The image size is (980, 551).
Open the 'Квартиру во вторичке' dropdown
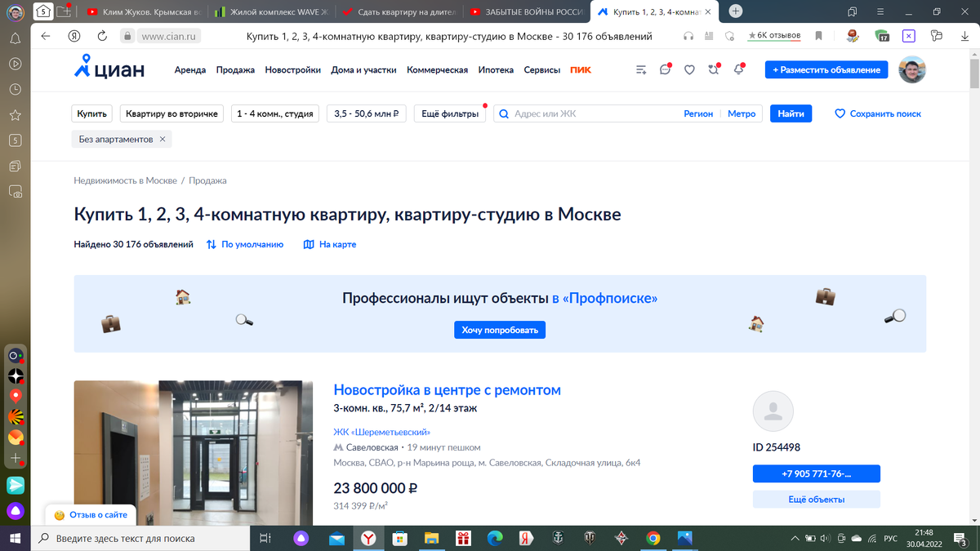pos(171,114)
